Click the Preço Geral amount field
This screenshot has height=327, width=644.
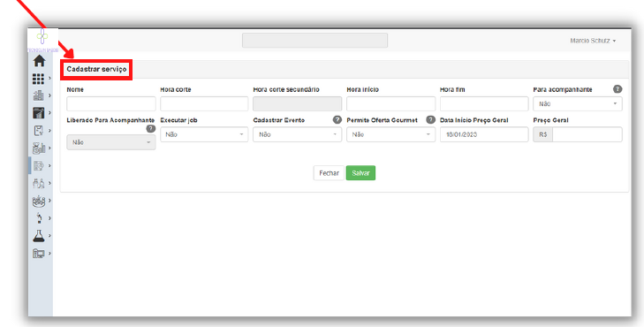[x=587, y=134]
